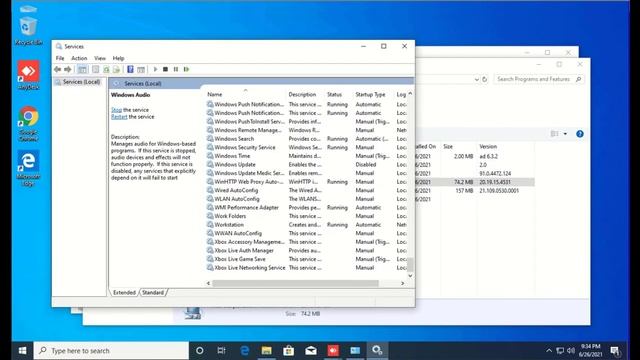Viewport: 640px width, 360px height.
Task: Click the taskbar Type here to search box
Action: [x=111, y=351]
